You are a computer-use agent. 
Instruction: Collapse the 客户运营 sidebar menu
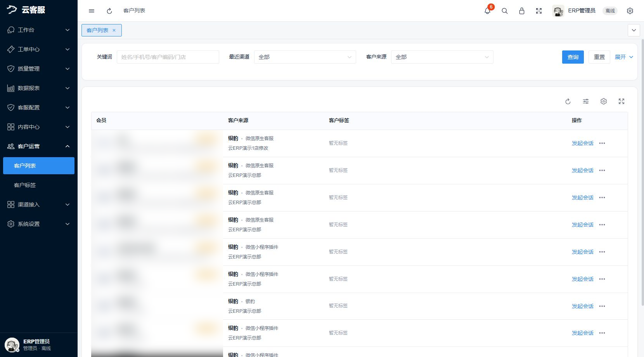(x=39, y=146)
